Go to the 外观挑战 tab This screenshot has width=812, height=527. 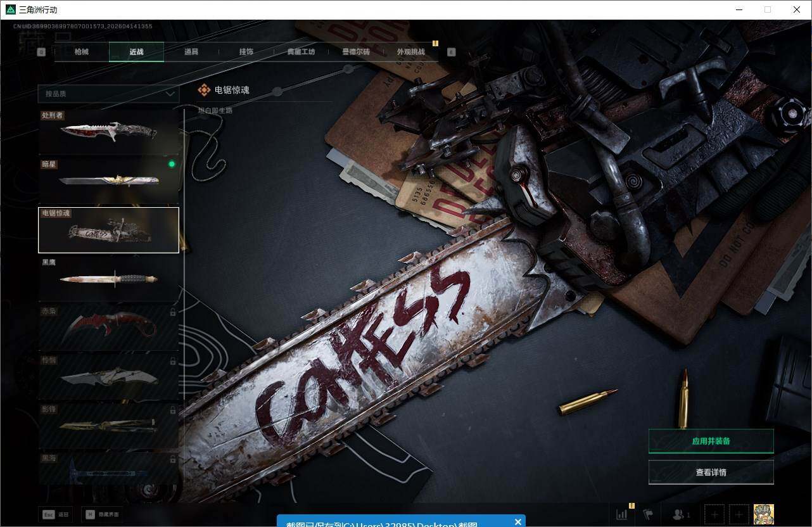410,52
